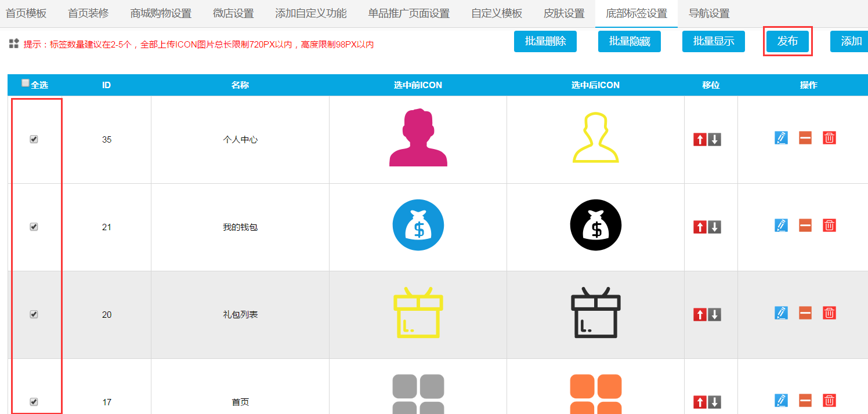Open the 商城购物设置 tab
The height and width of the screenshot is (414, 868).
click(161, 13)
